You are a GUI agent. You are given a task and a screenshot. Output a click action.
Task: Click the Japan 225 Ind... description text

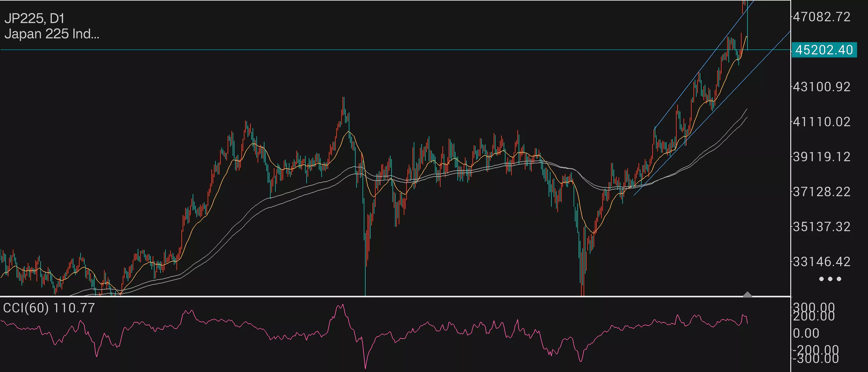(52, 34)
